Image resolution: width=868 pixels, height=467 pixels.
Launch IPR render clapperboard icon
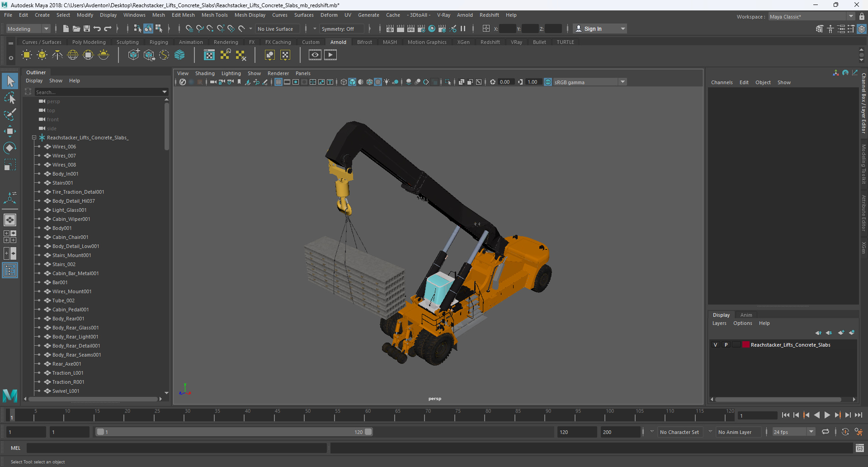(x=411, y=29)
